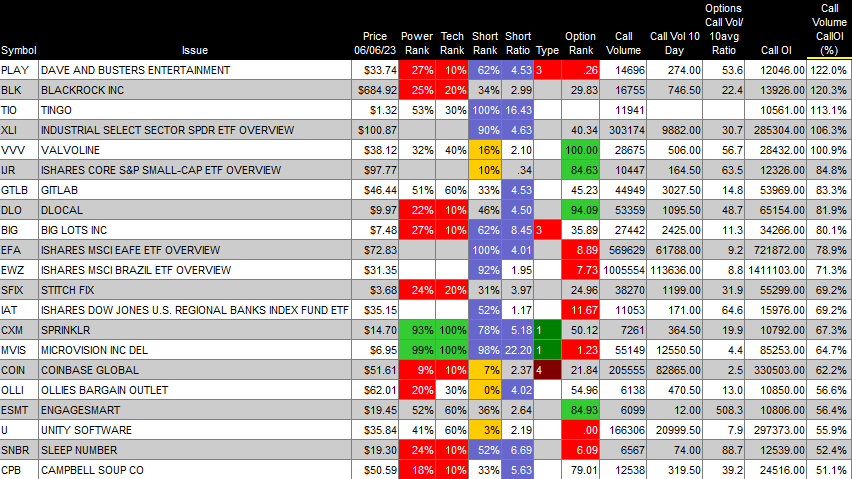Select the BLK symbol cell
The height and width of the screenshot is (479, 852).
19,90
